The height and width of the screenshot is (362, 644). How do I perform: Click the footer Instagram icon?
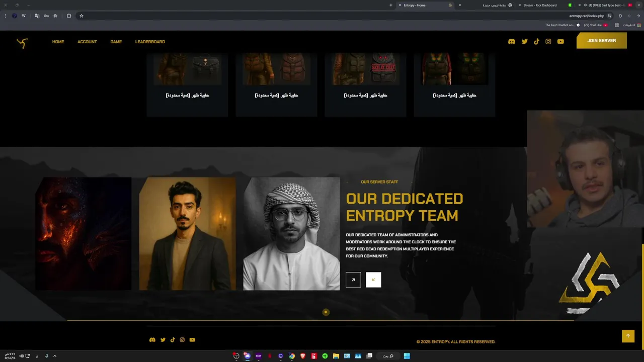[x=182, y=340]
